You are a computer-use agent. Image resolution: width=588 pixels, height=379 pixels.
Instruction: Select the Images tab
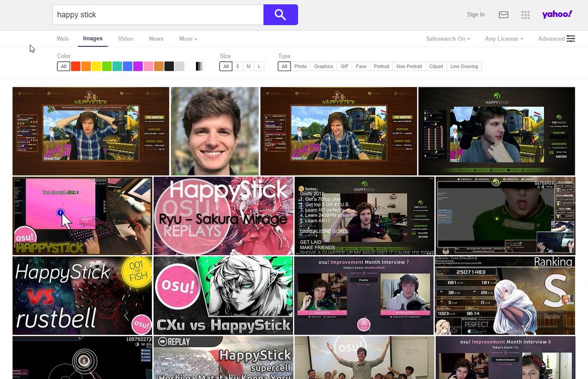click(93, 39)
